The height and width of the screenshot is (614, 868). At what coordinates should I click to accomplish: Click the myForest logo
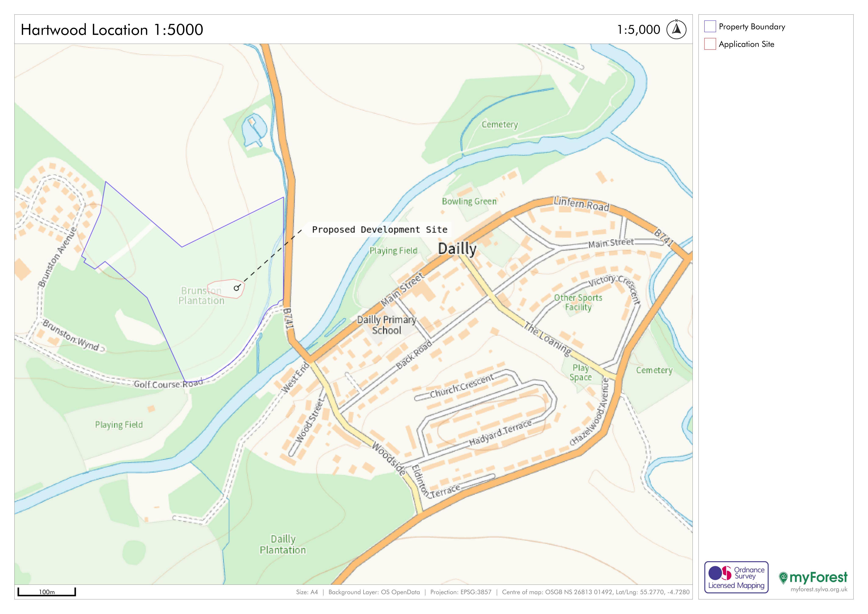pos(813,578)
